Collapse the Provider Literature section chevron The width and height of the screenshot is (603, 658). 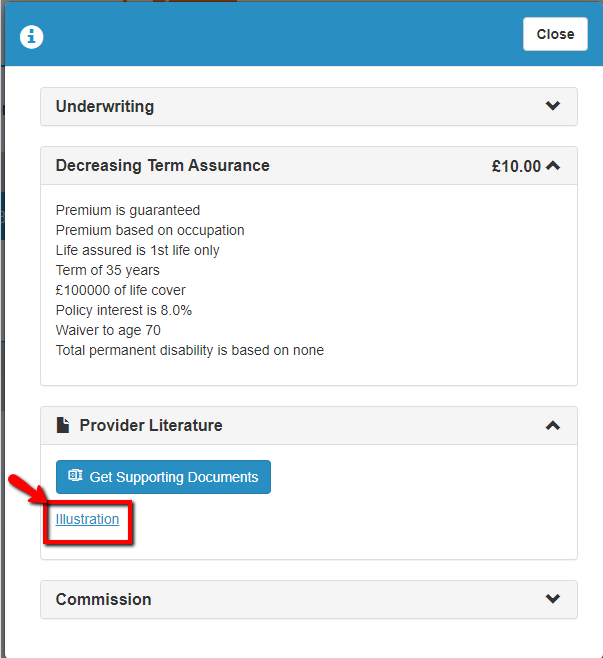click(x=553, y=425)
